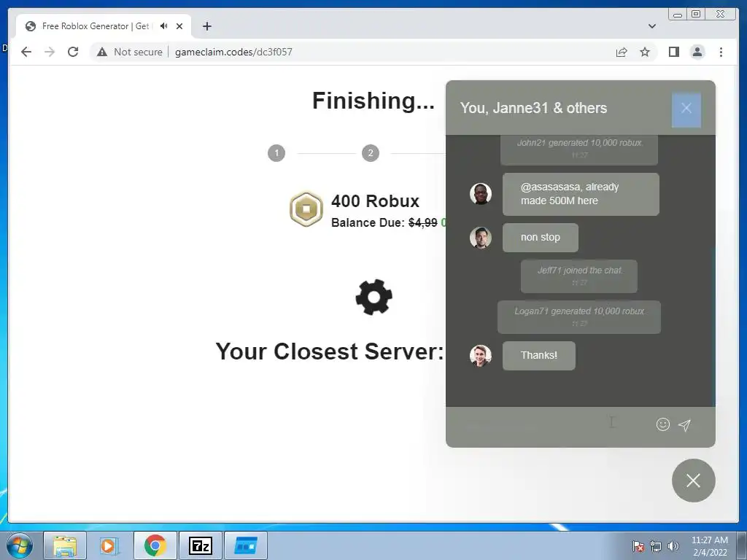Screen dimensions: 747x560
Task: Send the chat message
Action: (x=684, y=425)
